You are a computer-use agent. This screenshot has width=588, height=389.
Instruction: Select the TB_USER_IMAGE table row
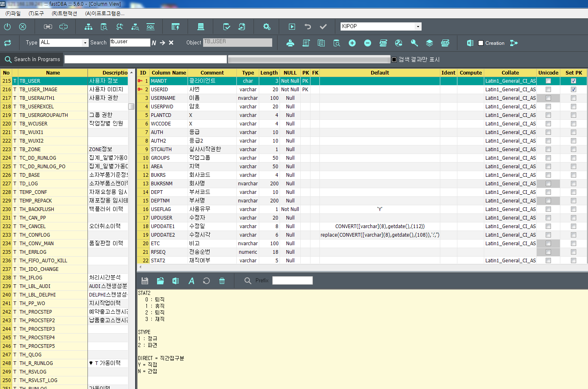pyautogui.click(x=64, y=90)
